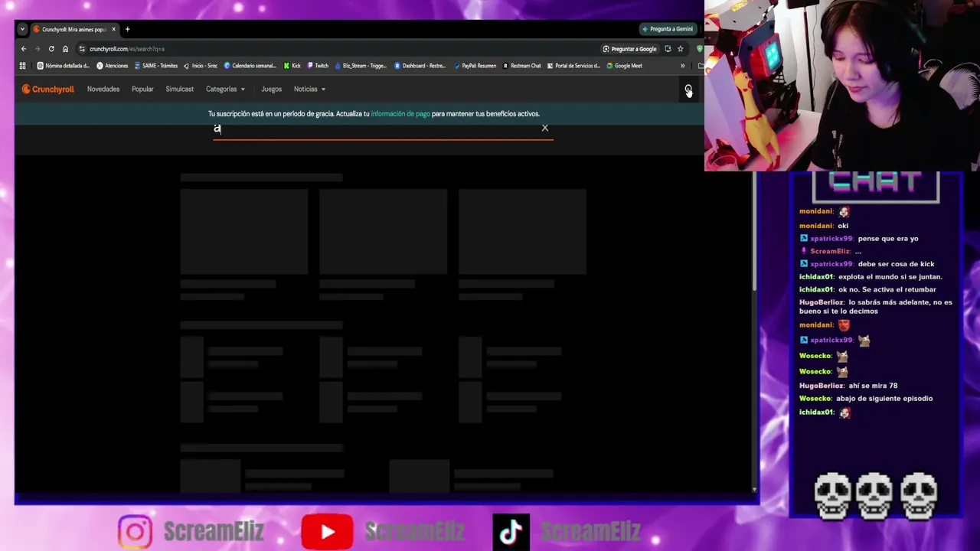Viewport: 980px width, 551px height.
Task: Open the Juegos menu item
Action: coord(271,90)
